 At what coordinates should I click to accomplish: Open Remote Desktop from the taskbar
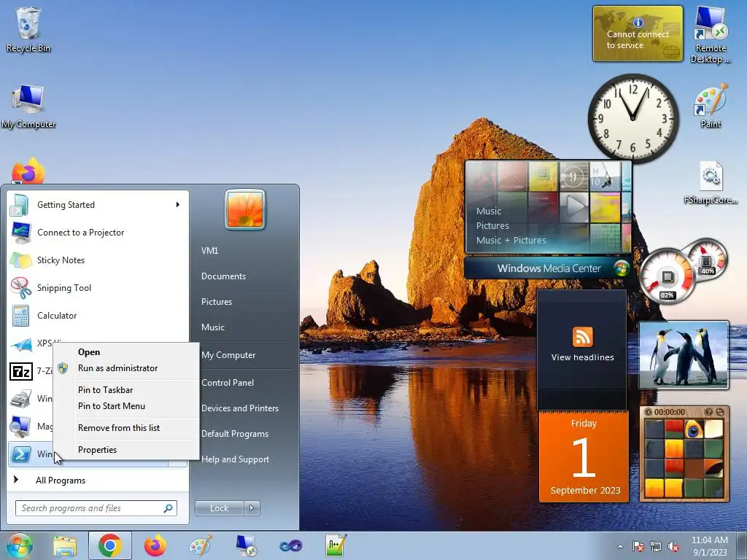point(246,545)
